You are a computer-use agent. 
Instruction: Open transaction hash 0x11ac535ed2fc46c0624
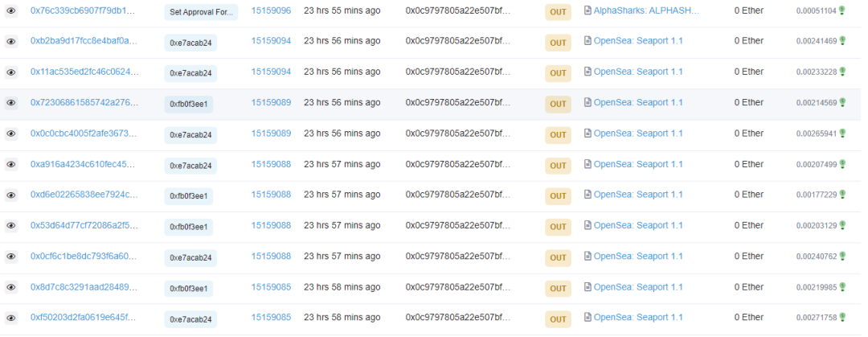tap(84, 72)
